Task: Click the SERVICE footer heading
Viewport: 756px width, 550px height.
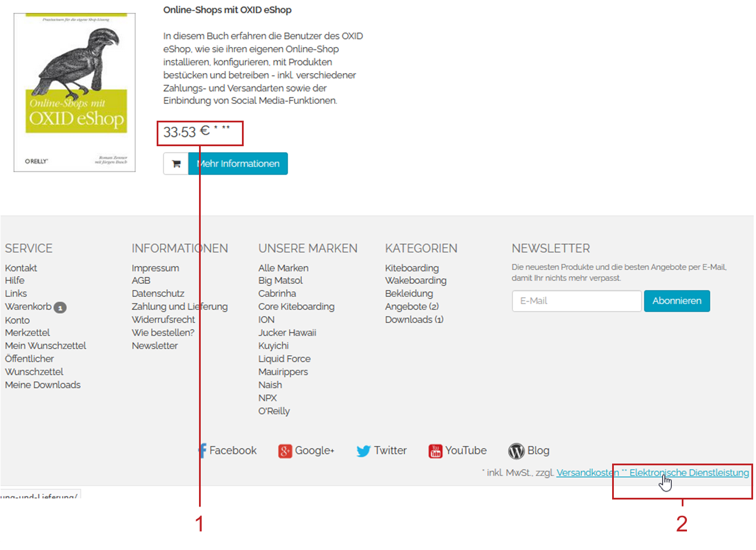Action: [x=28, y=248]
